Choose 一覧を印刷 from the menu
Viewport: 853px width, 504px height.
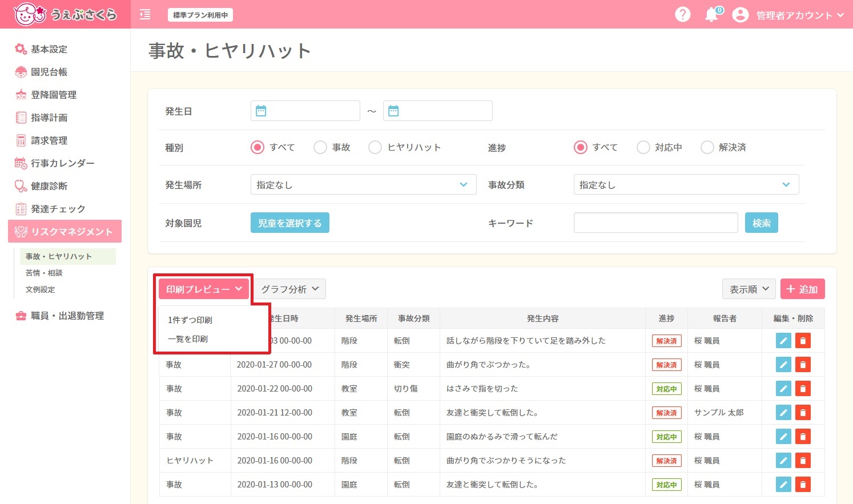(188, 339)
